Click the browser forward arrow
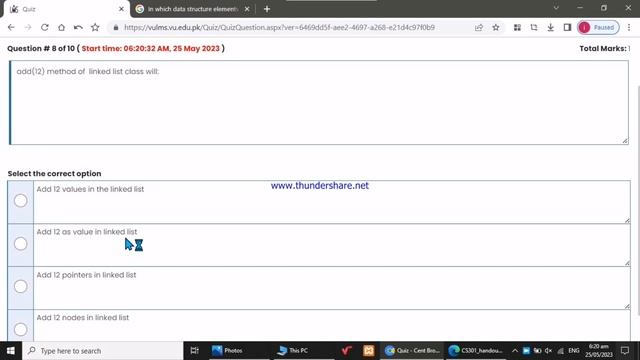 click(x=28, y=27)
